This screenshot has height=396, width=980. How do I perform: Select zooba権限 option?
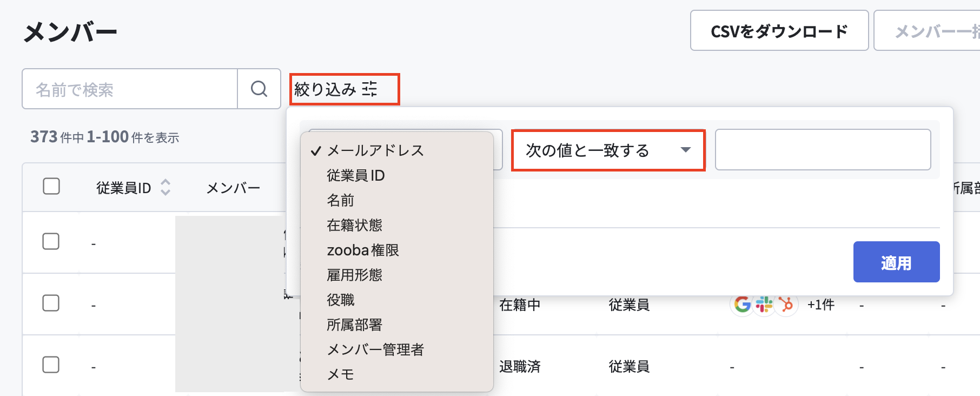click(363, 250)
